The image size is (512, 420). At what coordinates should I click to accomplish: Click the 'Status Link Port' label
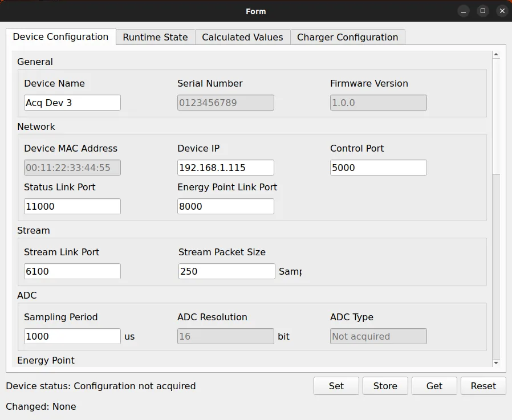[60, 187]
